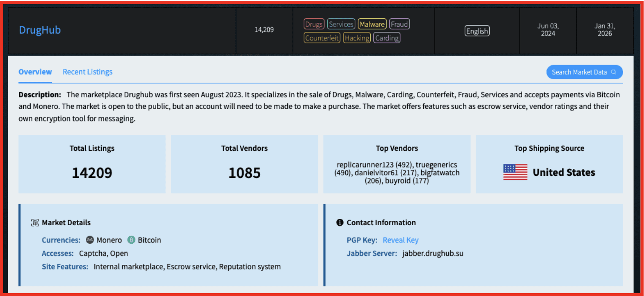This screenshot has height=296, width=644.
Task: Select the Services category tag
Action: [341, 24]
